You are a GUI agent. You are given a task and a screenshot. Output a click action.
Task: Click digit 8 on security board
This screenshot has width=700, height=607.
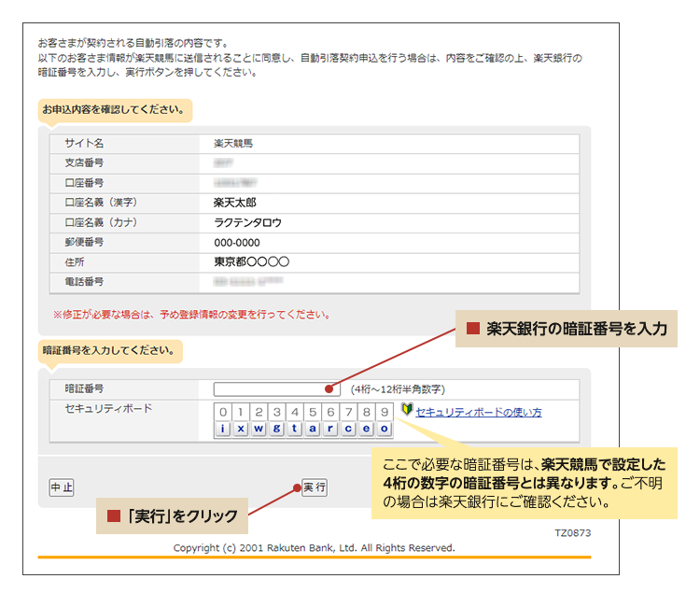point(366,412)
